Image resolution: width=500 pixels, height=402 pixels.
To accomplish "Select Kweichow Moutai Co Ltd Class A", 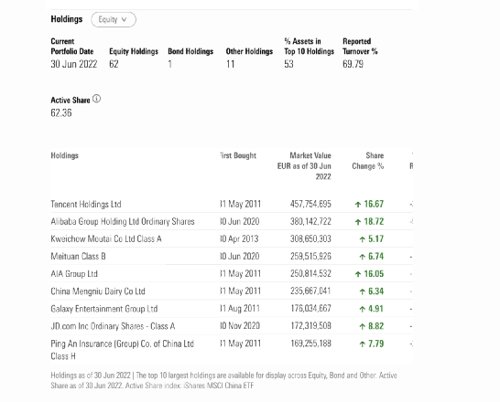I will pos(106,239).
